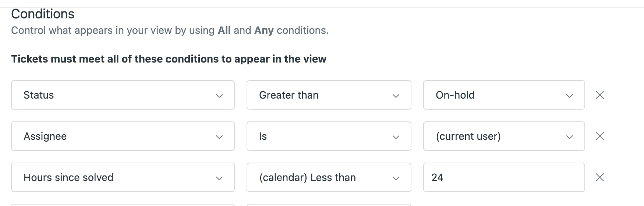Click the chevron arrow beside (current user)
The width and height of the screenshot is (644, 206).
570,137
